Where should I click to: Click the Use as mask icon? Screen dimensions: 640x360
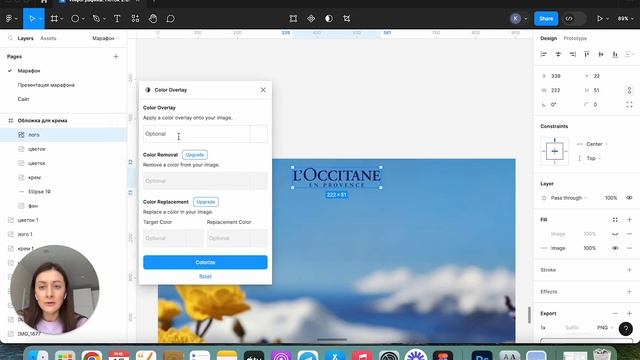coord(329,18)
